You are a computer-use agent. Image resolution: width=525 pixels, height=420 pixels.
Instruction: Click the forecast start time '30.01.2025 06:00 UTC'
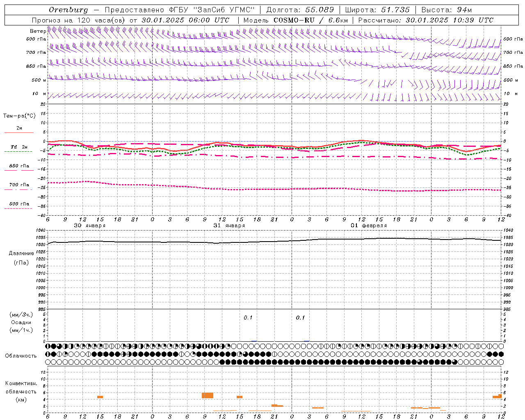185,20
